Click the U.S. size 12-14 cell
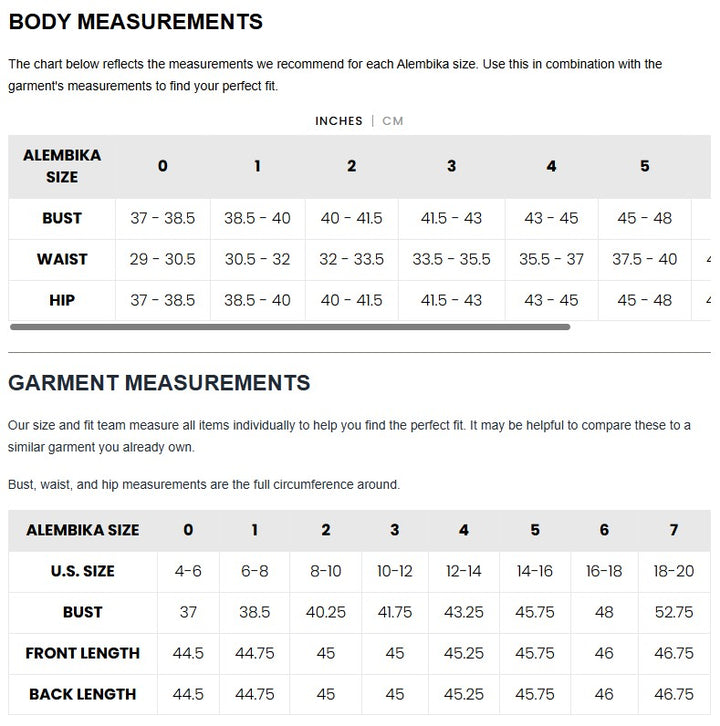720x726 pixels. click(464, 571)
